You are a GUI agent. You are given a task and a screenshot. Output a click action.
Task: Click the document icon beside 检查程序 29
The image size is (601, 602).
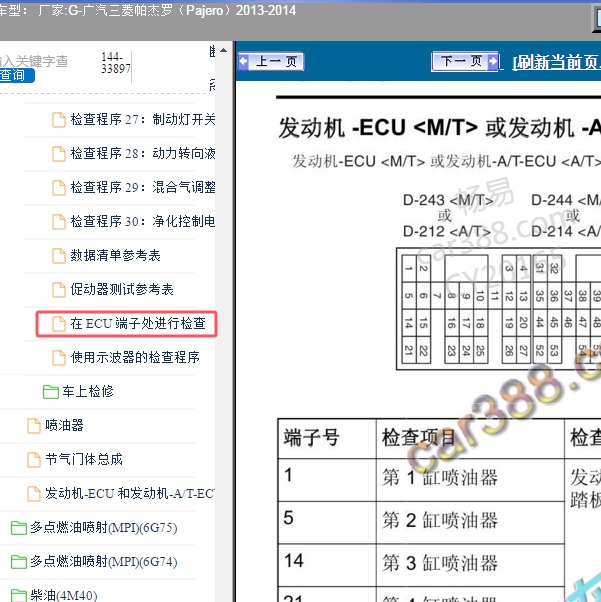(x=58, y=187)
